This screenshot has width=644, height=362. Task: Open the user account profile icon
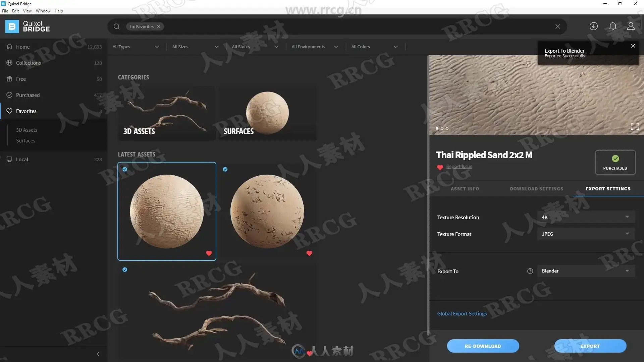click(x=631, y=26)
